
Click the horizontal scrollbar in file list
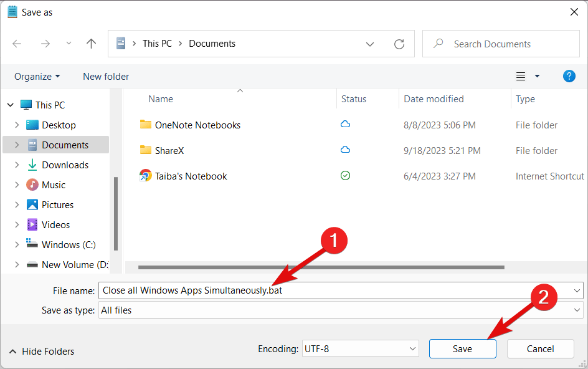321,267
